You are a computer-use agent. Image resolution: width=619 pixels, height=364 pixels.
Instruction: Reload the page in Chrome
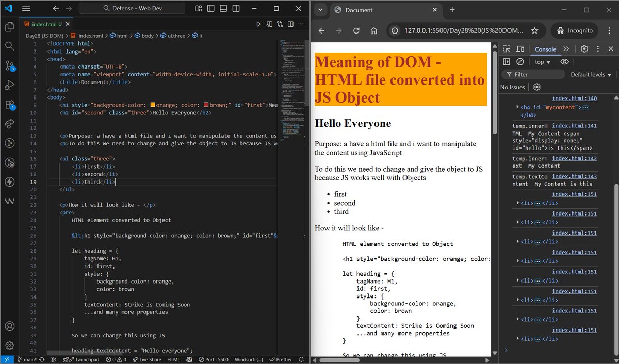click(356, 31)
